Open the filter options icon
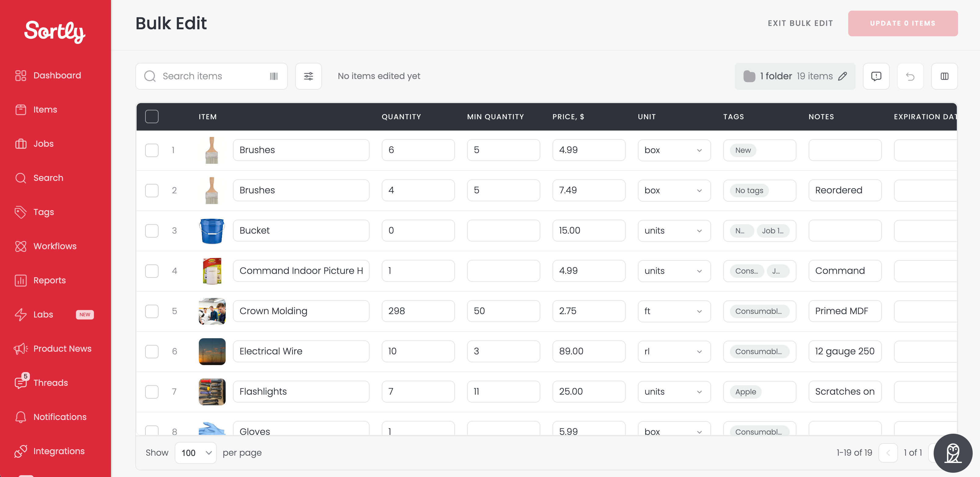Image resolution: width=980 pixels, height=477 pixels. coord(308,76)
